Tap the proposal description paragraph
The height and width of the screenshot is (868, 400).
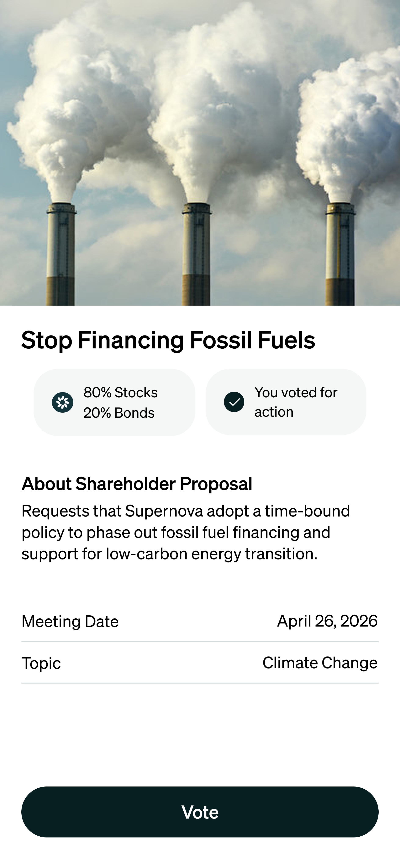tap(186, 532)
